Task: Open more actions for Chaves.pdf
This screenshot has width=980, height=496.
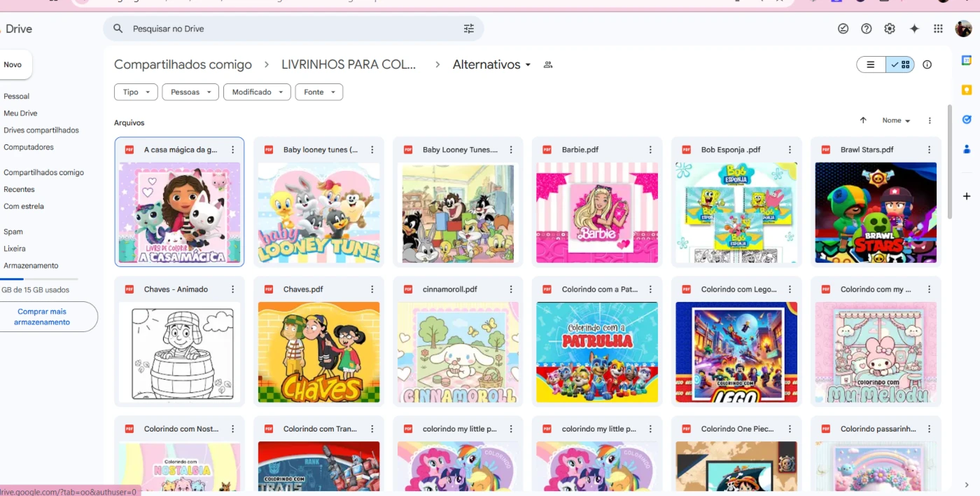Action: click(372, 289)
